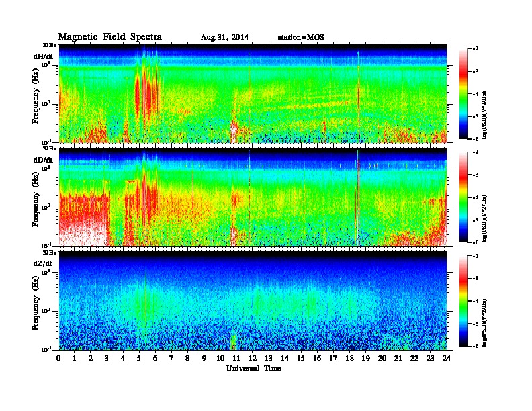Screen dimensions: 532x411
Task: Click hour 8 on the Universal Time axis
Action: pyautogui.click(x=188, y=358)
